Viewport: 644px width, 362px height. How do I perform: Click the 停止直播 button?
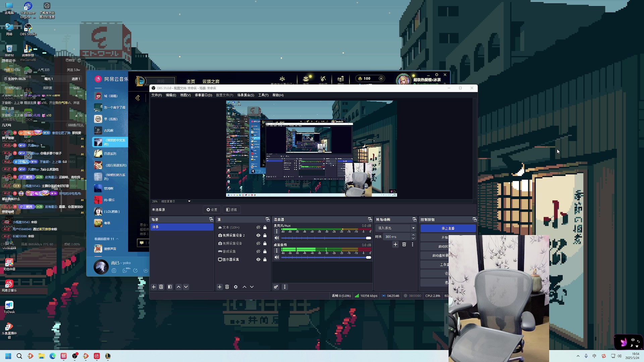(x=448, y=228)
